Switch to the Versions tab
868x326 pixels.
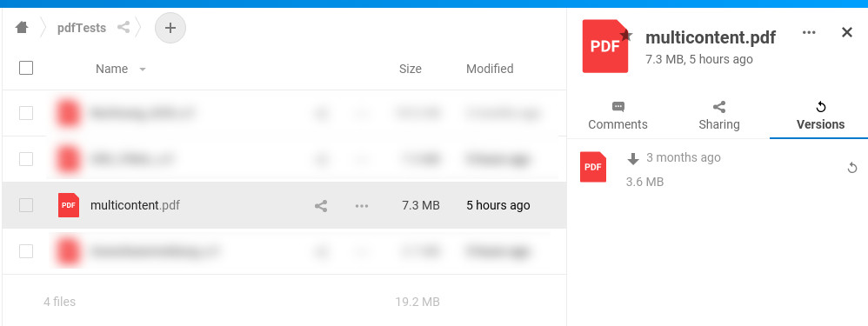820,116
